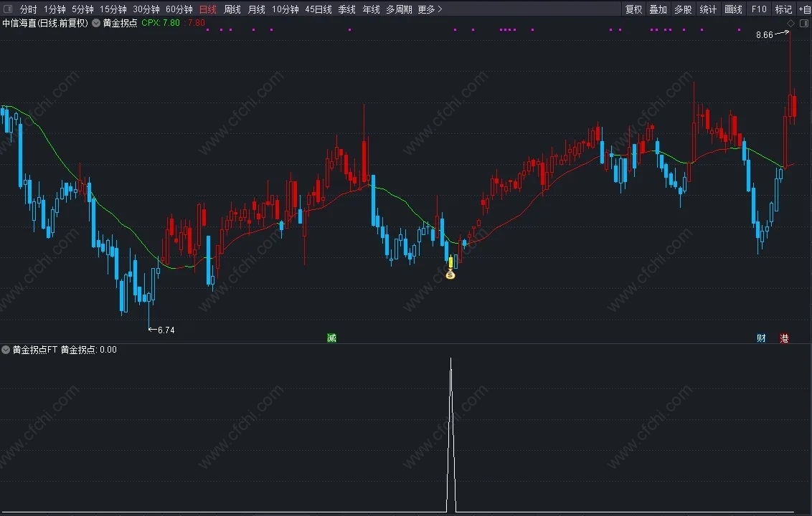Viewport: 812px width, 516px height.
Task: Click the panel layout icon at top-left
Action: (8, 9)
